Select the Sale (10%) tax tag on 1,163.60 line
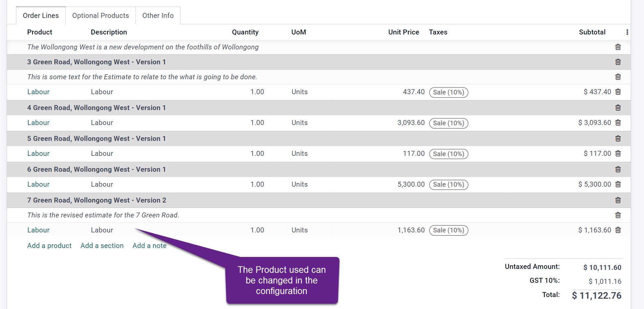The width and height of the screenshot is (644, 309). pyautogui.click(x=448, y=230)
